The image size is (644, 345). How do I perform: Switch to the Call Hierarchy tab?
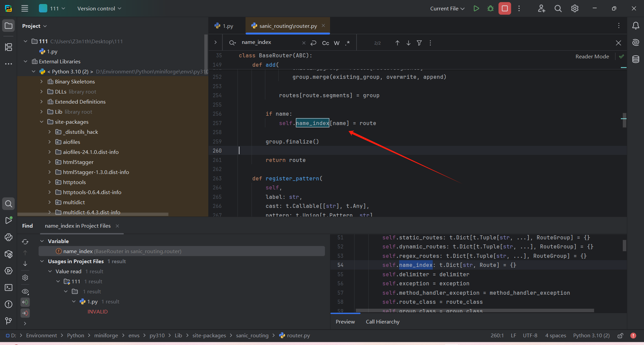click(382, 322)
